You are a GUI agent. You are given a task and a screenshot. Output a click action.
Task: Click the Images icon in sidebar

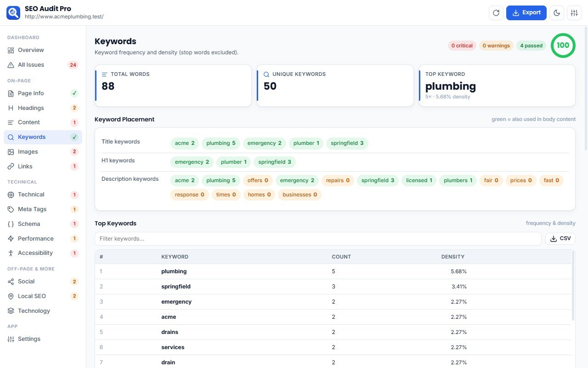point(11,152)
